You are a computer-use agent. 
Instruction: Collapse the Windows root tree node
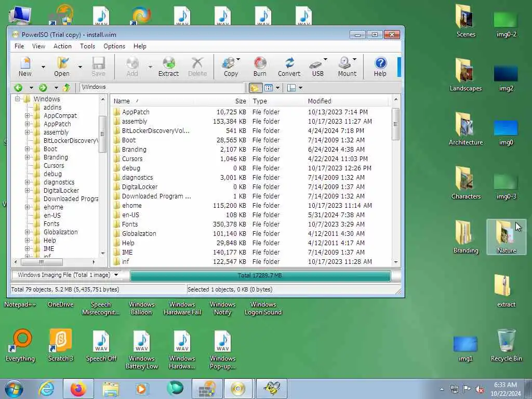17,99
